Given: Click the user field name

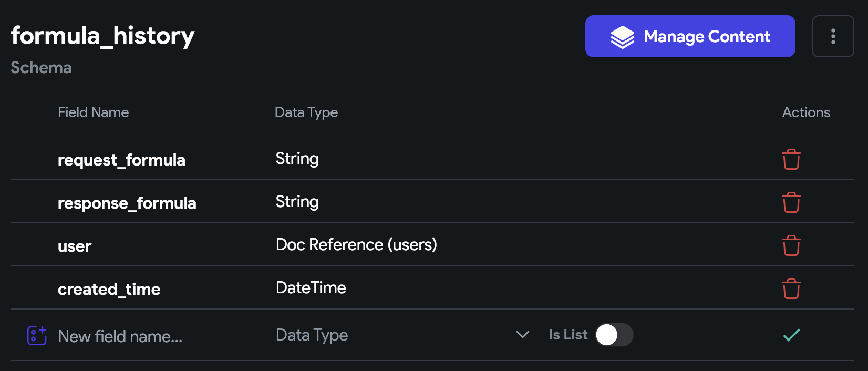Looking at the screenshot, I should coord(75,246).
